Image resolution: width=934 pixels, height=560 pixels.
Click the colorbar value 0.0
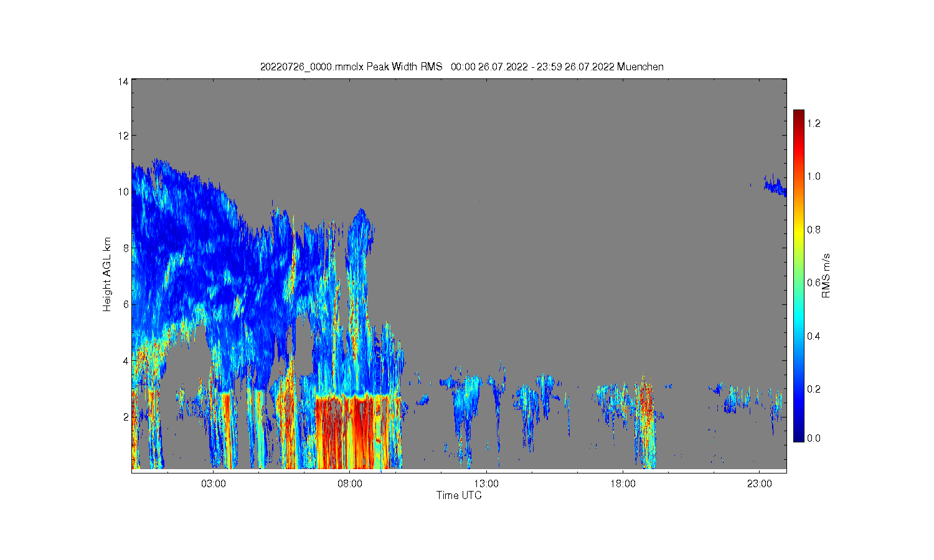pyautogui.click(x=814, y=438)
